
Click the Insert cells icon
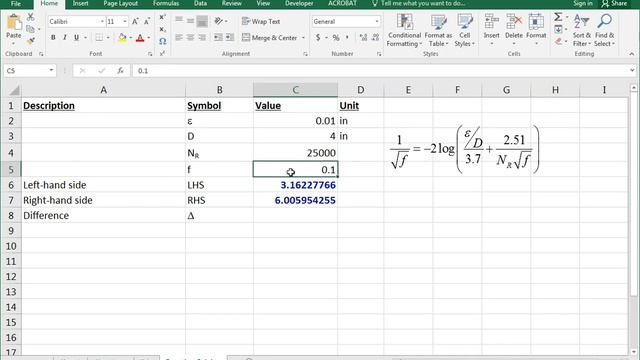491,21
